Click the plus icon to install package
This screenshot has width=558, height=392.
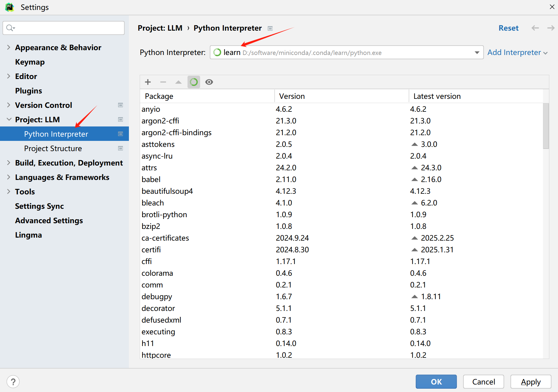click(148, 82)
